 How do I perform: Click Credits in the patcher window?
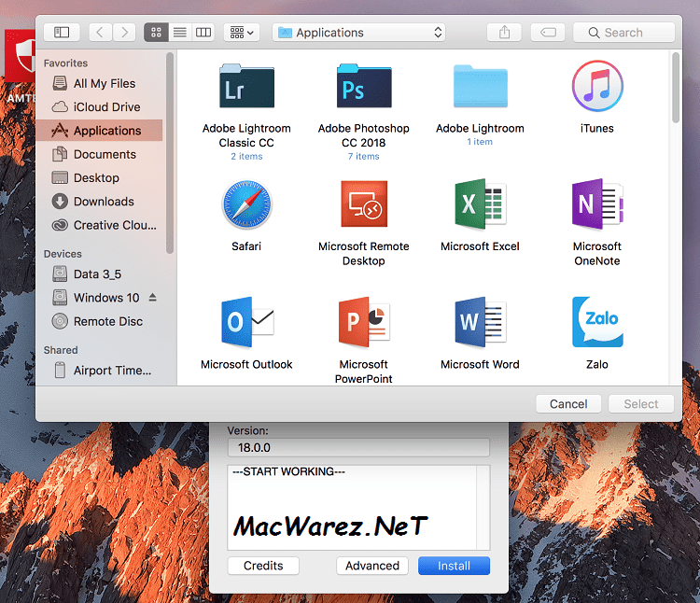[x=263, y=566]
